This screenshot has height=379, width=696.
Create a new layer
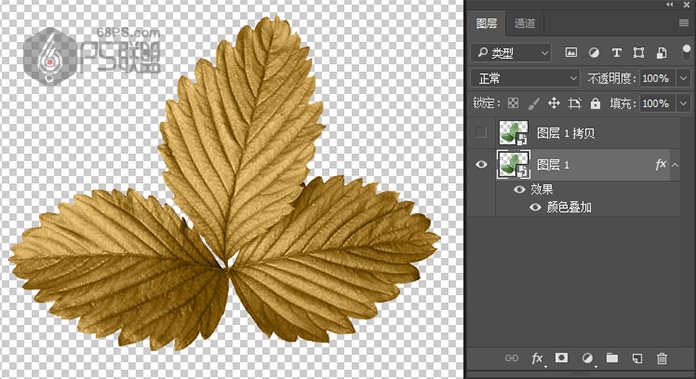637,358
